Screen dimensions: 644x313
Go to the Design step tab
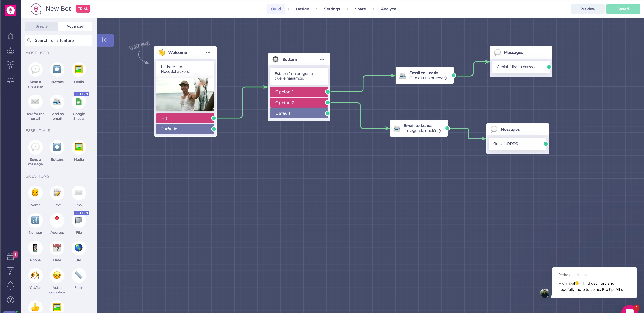(302, 9)
